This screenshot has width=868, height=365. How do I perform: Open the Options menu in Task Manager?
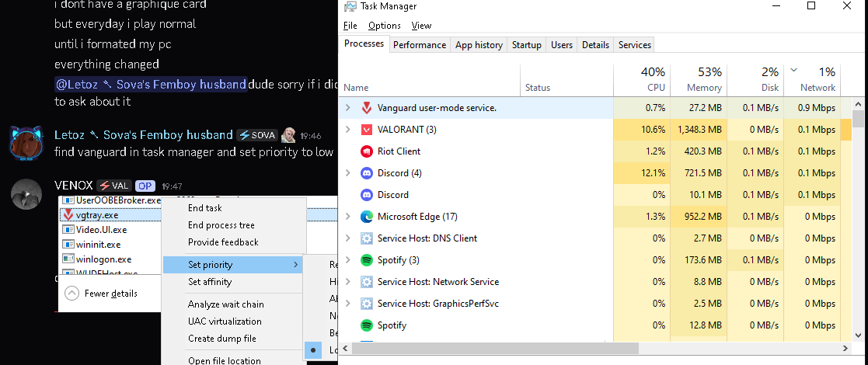tap(384, 26)
